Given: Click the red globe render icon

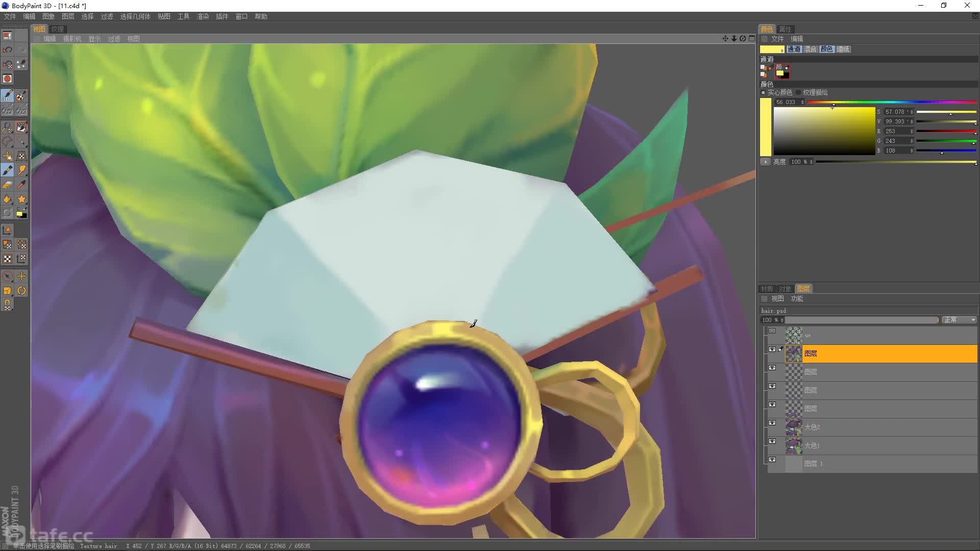Looking at the screenshot, I should [x=7, y=79].
